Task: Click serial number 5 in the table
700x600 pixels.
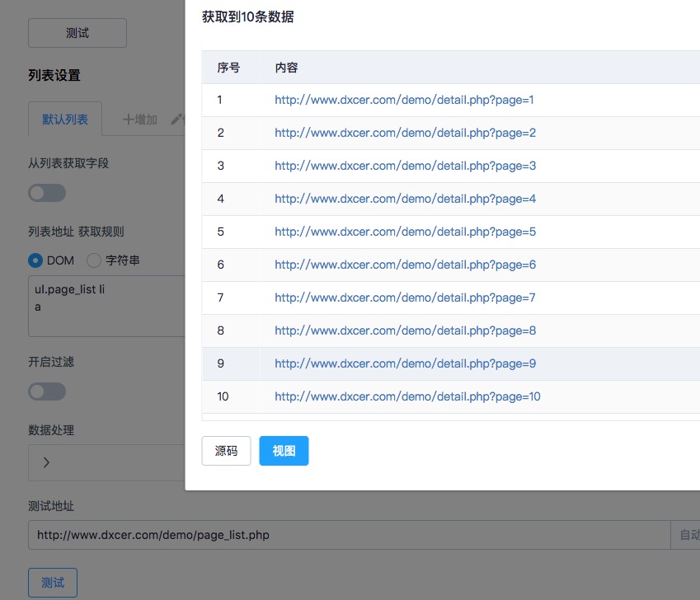Action: [220, 232]
